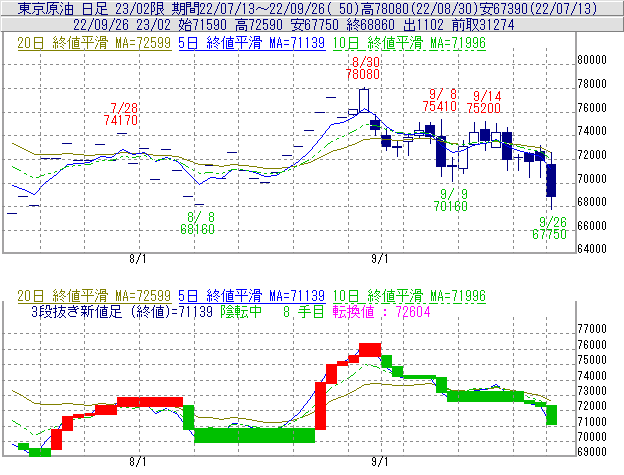Click the 9/1 date label under upper chart

point(380,259)
